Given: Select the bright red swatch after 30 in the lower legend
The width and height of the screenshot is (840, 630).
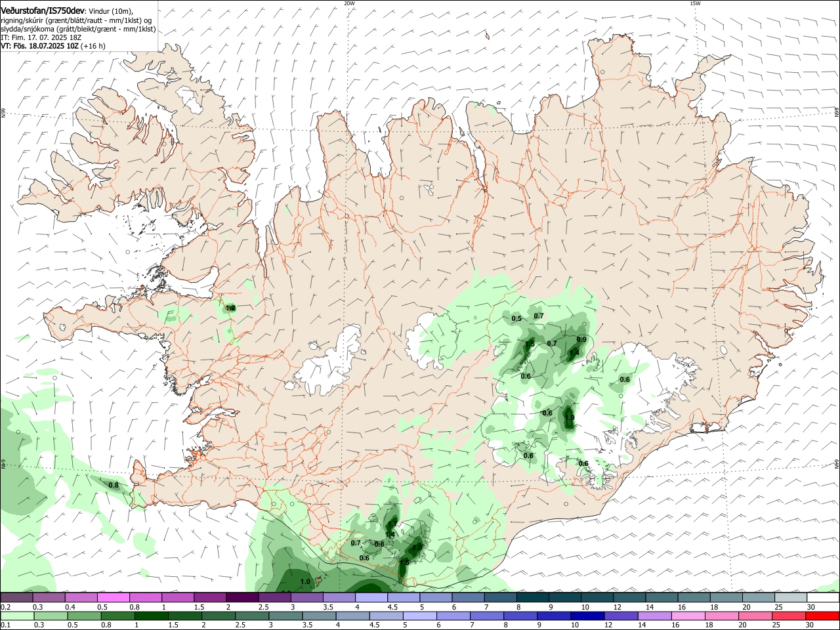Looking at the screenshot, I should pyautogui.click(x=822, y=616).
